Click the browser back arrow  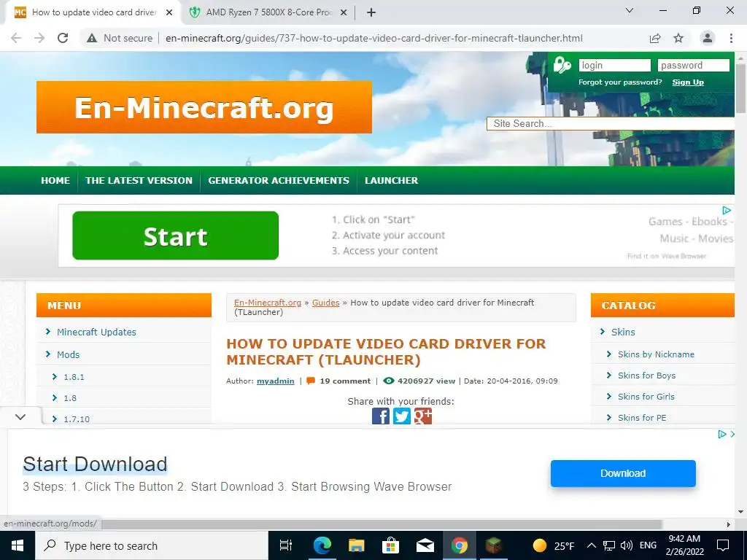pyautogui.click(x=16, y=38)
